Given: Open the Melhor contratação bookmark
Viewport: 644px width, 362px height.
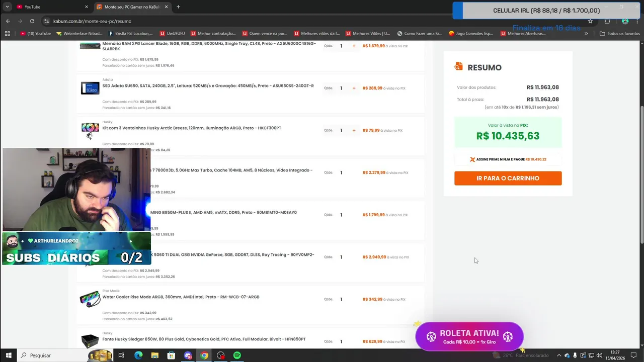Looking at the screenshot, I should coord(213,34).
